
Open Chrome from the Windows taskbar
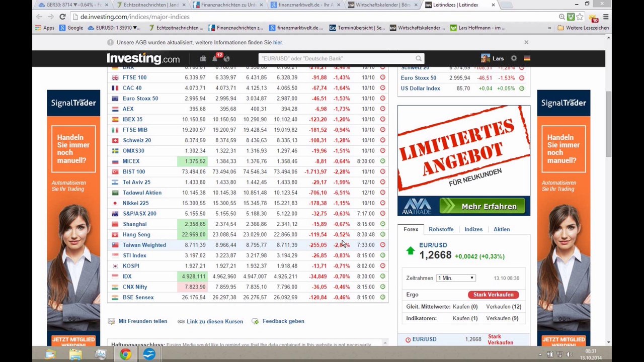point(125,354)
